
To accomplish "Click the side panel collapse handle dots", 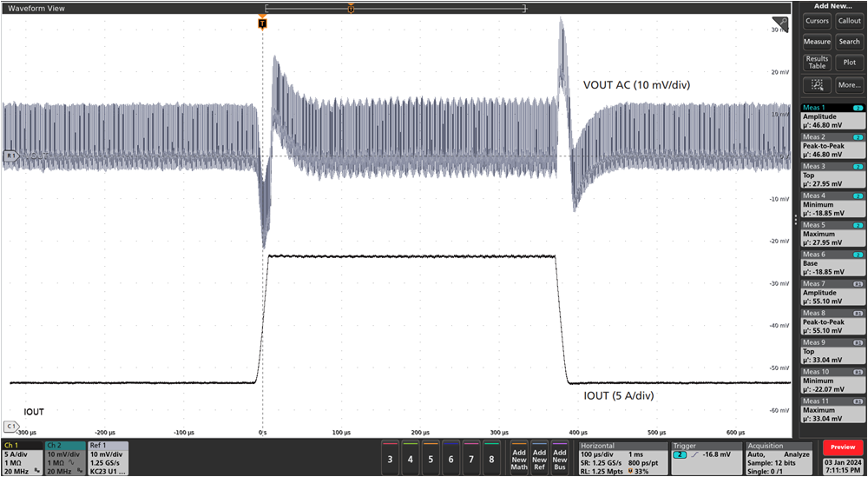I will point(796,220).
